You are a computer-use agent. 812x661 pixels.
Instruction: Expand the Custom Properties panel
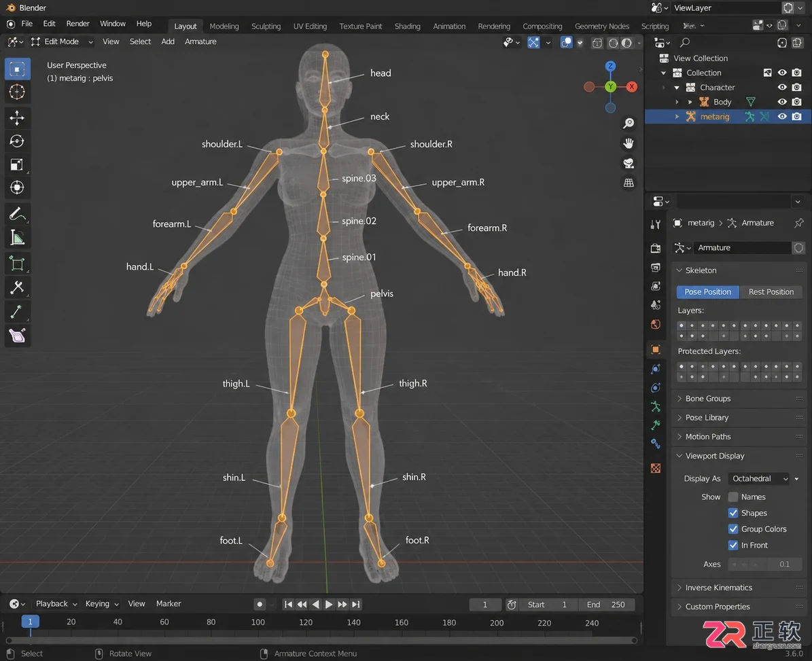739,607
